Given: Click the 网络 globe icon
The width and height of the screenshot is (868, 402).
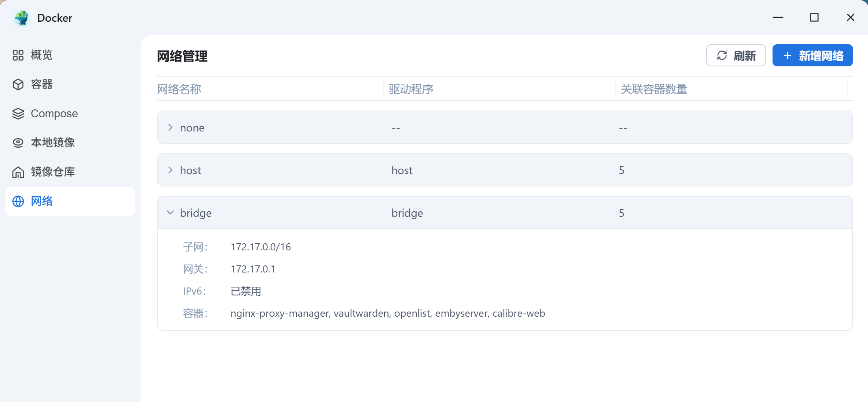Looking at the screenshot, I should pos(18,201).
